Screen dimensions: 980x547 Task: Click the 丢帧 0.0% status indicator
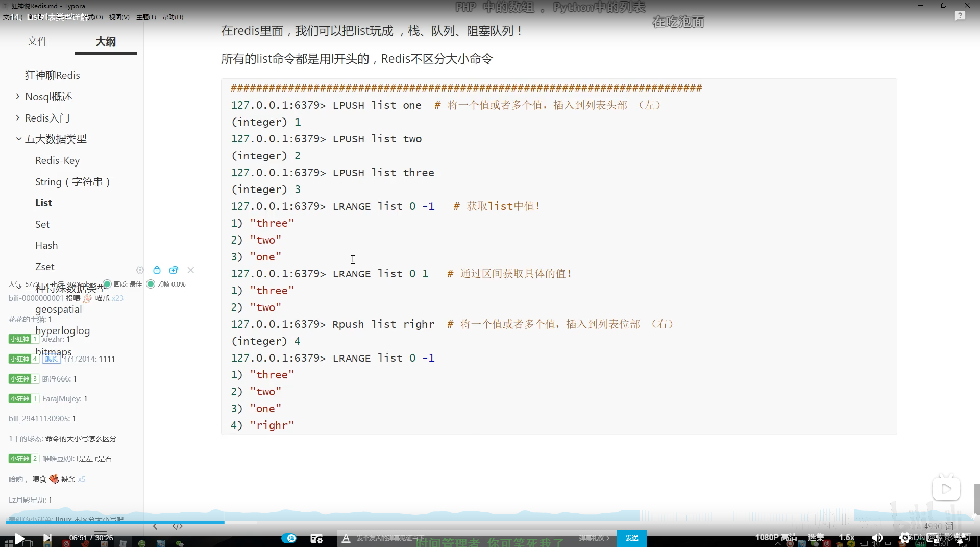click(x=166, y=284)
